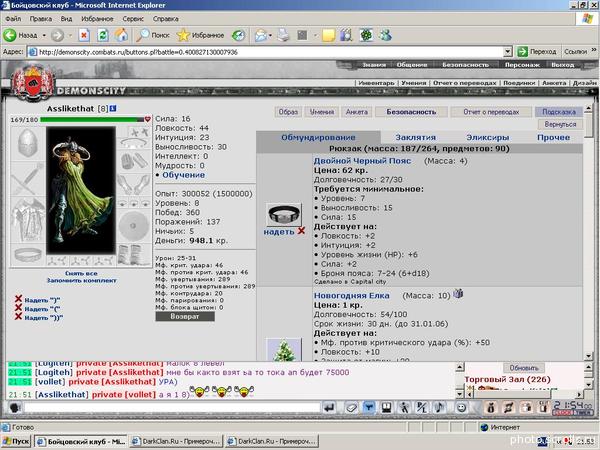
Task: Open the Файл menu
Action: pos(13,19)
